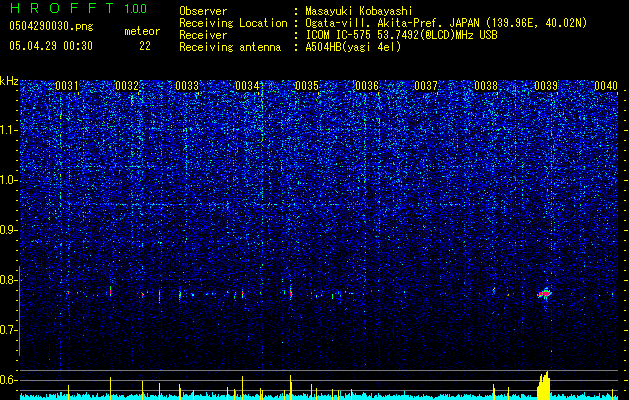Select the filename 0504290030.png
The height and width of the screenshot is (400, 629).
click(51, 27)
